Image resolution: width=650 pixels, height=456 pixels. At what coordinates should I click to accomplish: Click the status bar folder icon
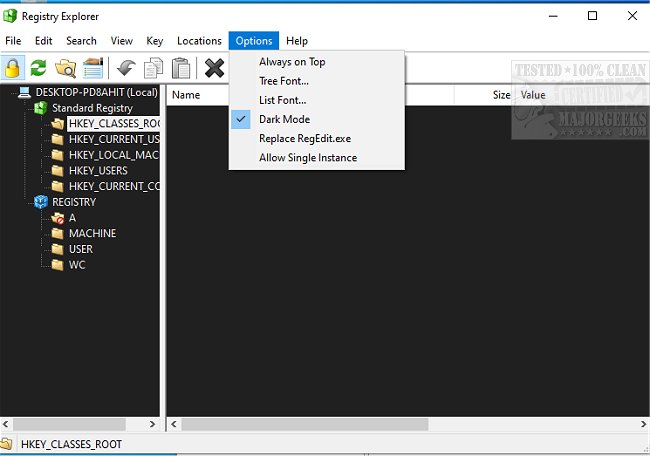click(6, 444)
